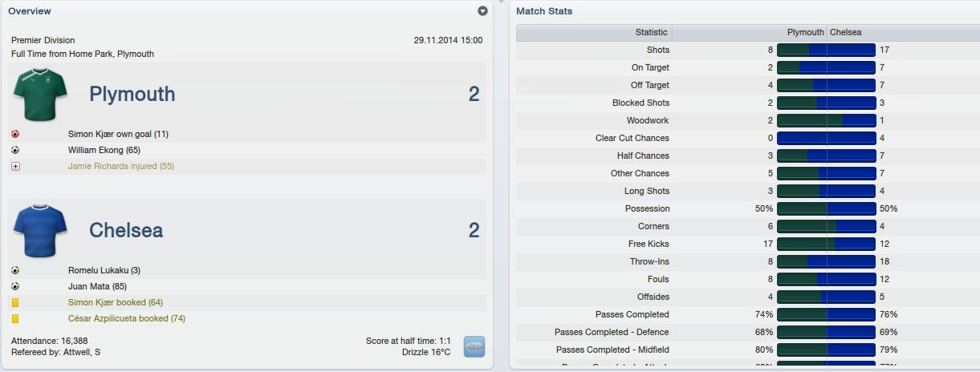Click the Juan Mata (85) goal entry

[x=97, y=286]
